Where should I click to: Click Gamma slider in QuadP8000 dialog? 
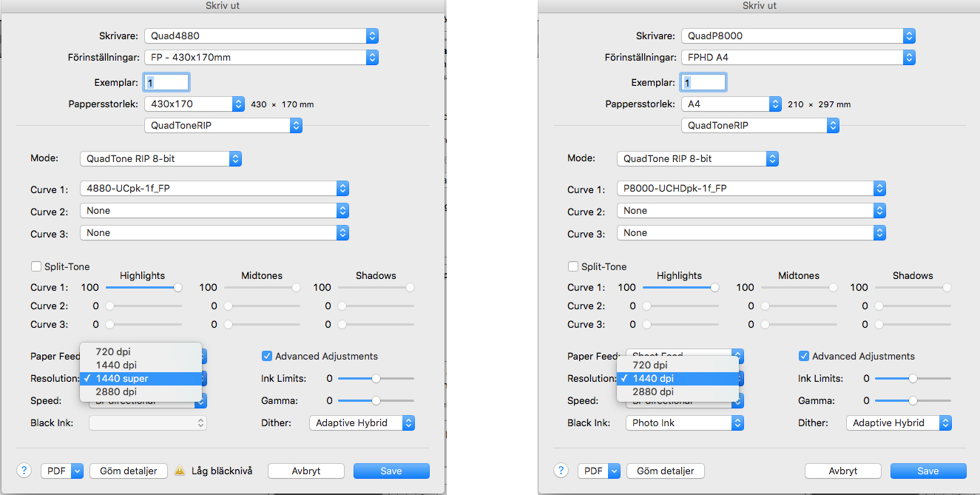tap(913, 400)
